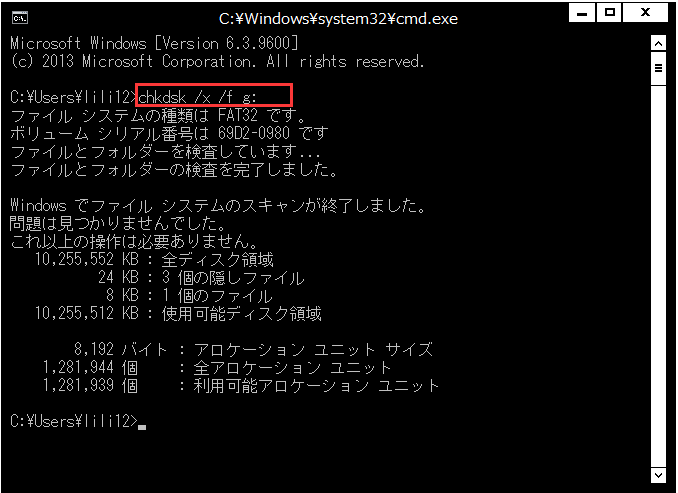Grab the vertical scrollbar thumb
This screenshot has width=678, height=493.
pyautogui.click(x=658, y=68)
